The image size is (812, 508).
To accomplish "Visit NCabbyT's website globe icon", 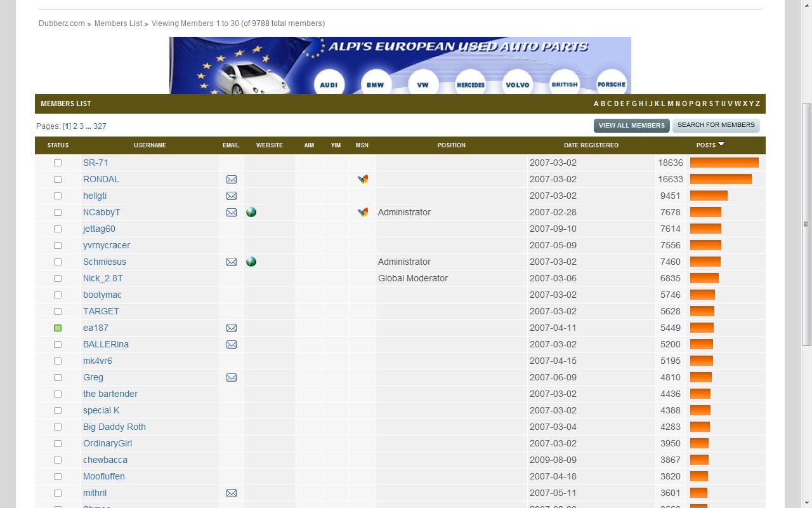I will tap(251, 212).
